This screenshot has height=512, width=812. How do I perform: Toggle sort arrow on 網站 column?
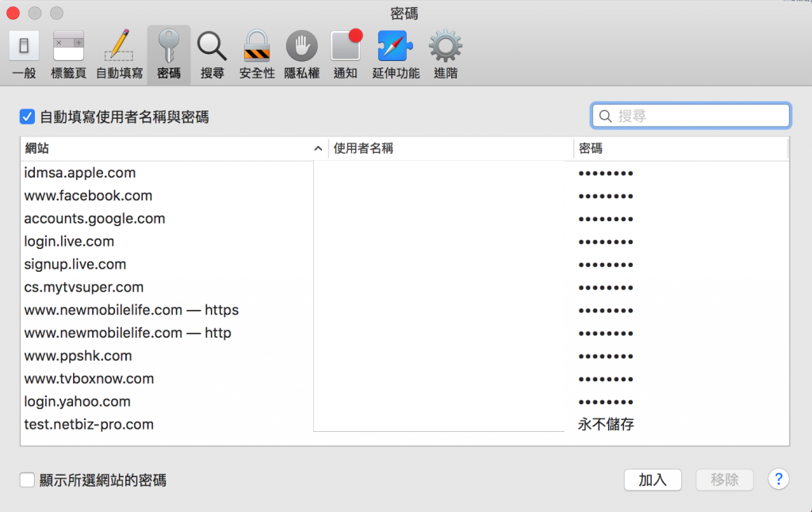click(318, 148)
